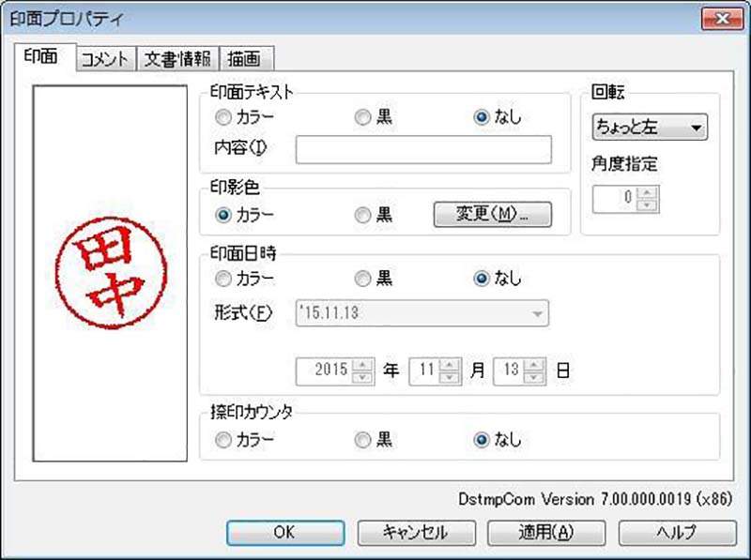This screenshot has width=751, height=560.
Task: Choose 黒 for 捺印カウンタ
Action: (362, 440)
